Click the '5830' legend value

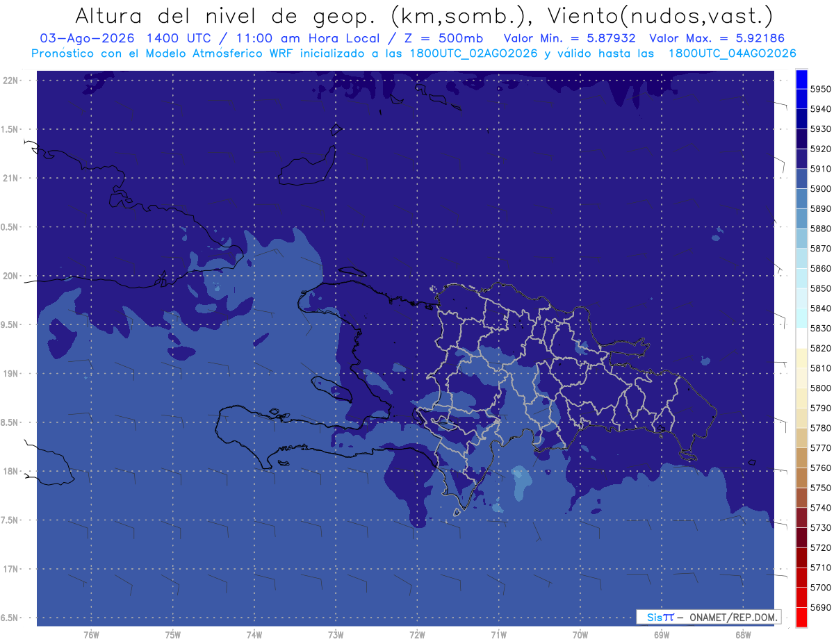click(x=821, y=328)
